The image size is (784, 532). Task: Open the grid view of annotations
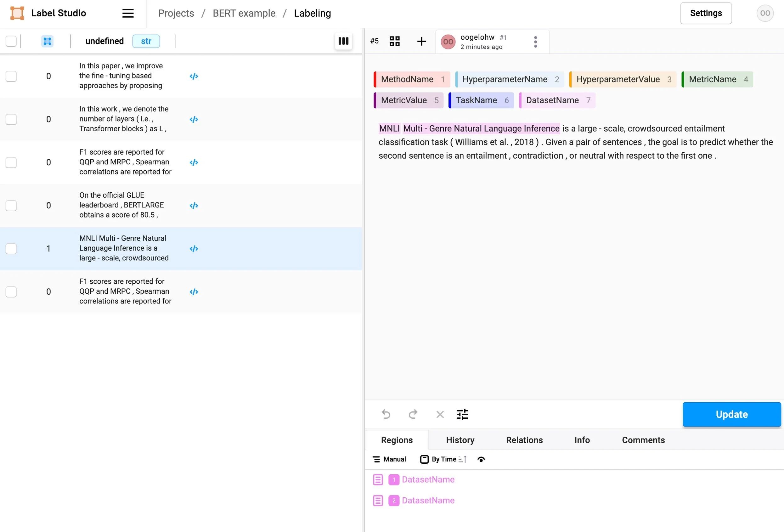(x=395, y=41)
